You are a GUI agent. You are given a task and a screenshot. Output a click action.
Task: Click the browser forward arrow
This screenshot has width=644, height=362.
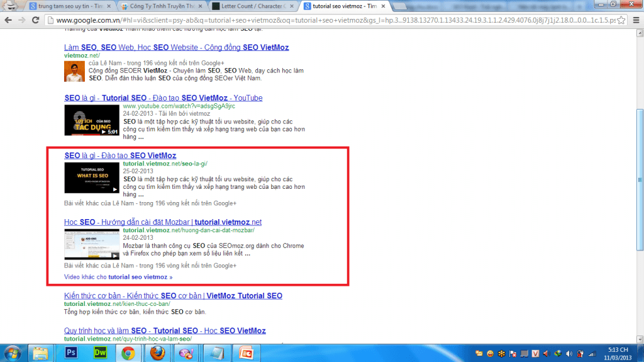[22, 20]
